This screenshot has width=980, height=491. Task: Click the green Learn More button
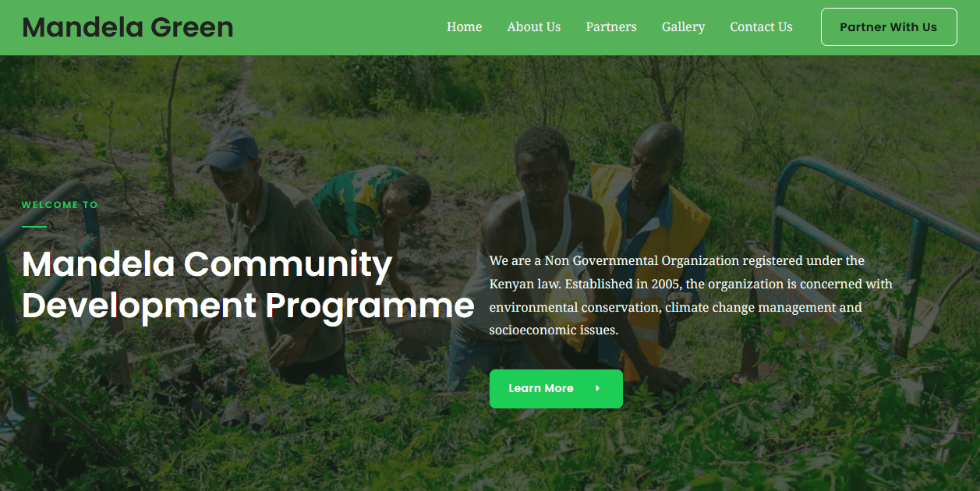point(556,388)
